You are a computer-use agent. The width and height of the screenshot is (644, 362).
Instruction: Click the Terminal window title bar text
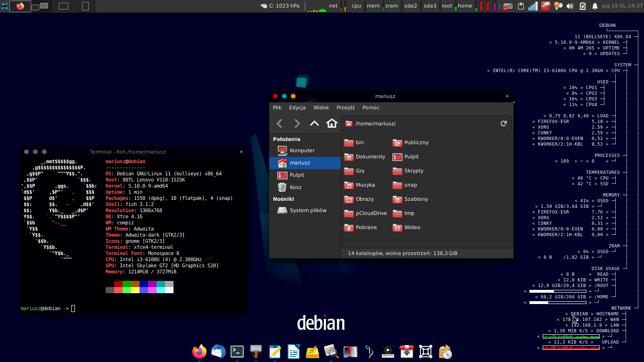point(128,152)
